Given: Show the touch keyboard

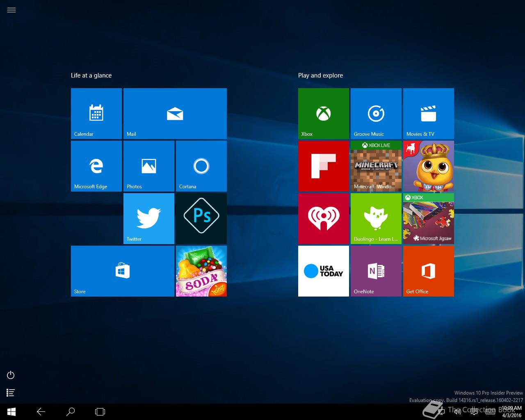Looking at the screenshot, I should point(491,412).
